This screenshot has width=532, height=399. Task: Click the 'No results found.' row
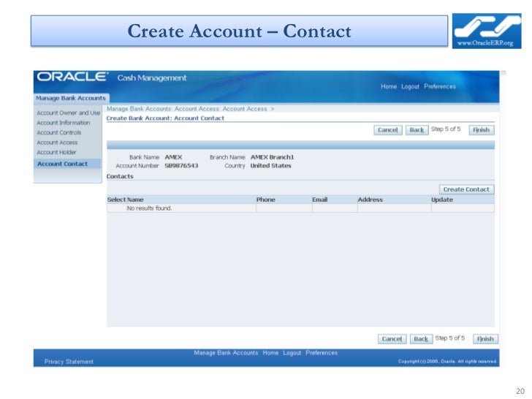coord(300,208)
